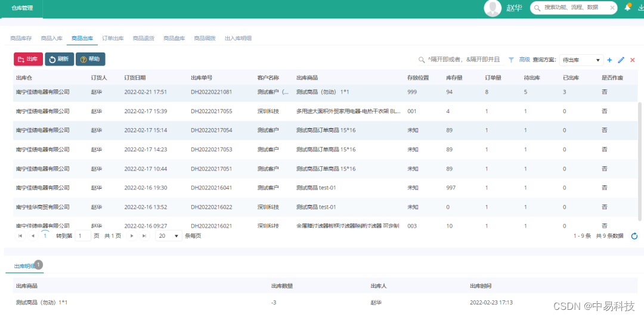The image size is (644, 317).
Task: Open the notification bell
Action: click(x=627, y=7)
